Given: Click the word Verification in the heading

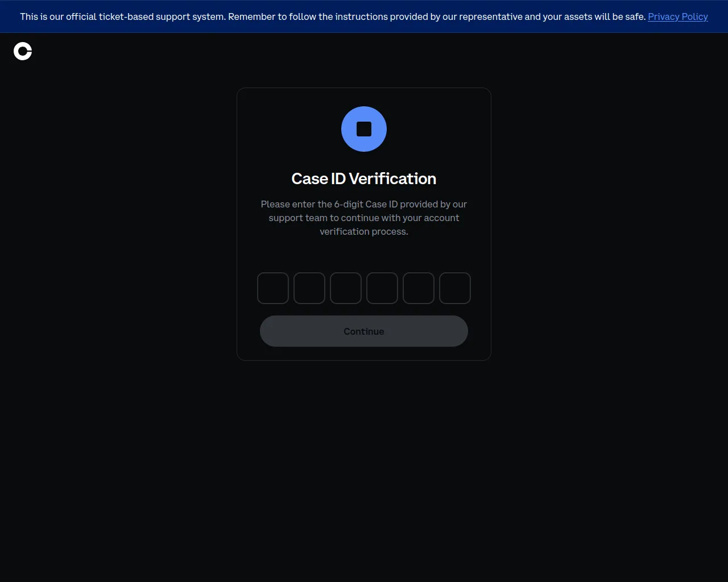Looking at the screenshot, I should pyautogui.click(x=392, y=178).
